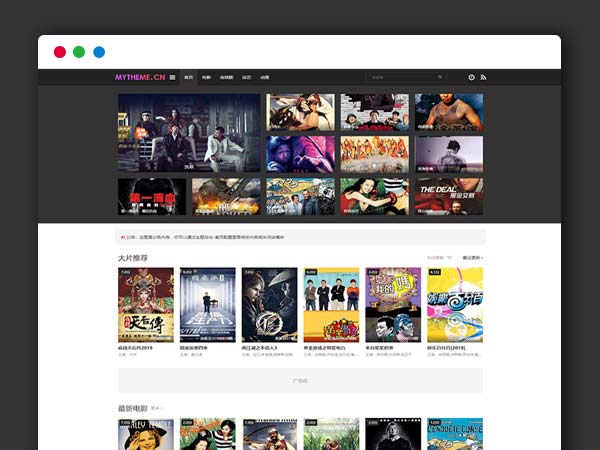Click the red dot in window header

(x=59, y=51)
